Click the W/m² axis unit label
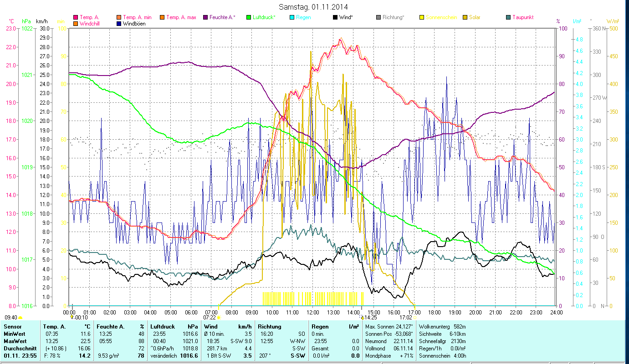 point(613,21)
